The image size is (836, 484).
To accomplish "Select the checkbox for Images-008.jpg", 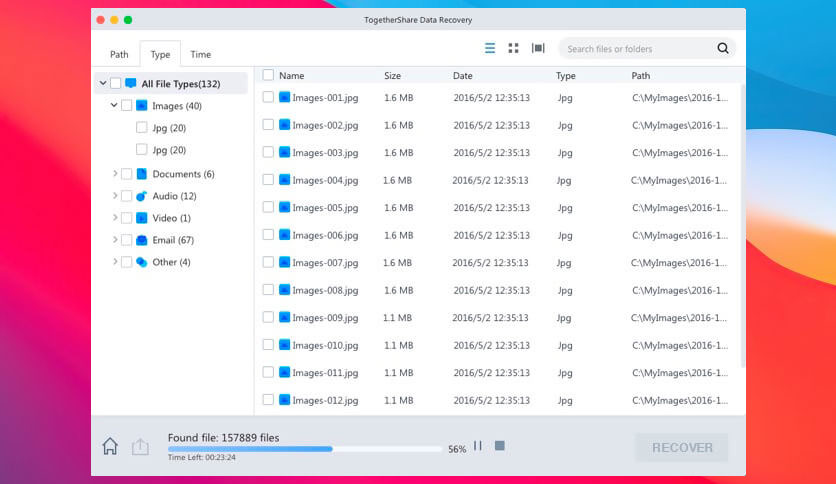I will click(268, 289).
